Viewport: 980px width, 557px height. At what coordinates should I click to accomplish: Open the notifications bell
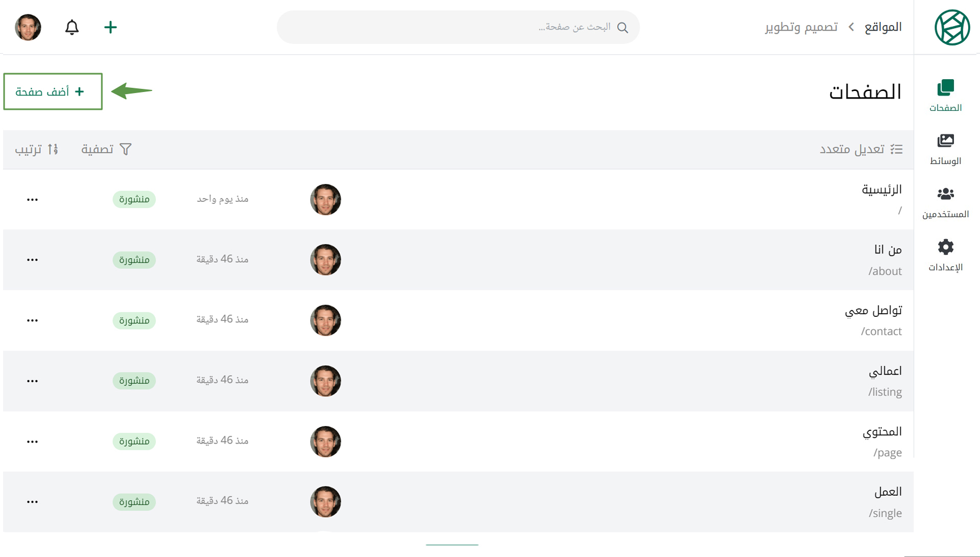(72, 27)
